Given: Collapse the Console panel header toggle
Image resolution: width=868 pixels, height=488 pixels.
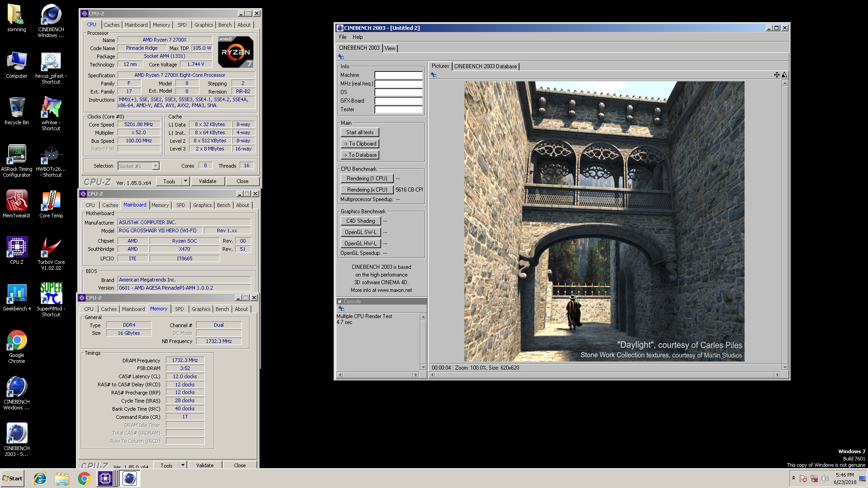Looking at the screenshot, I should [x=340, y=301].
